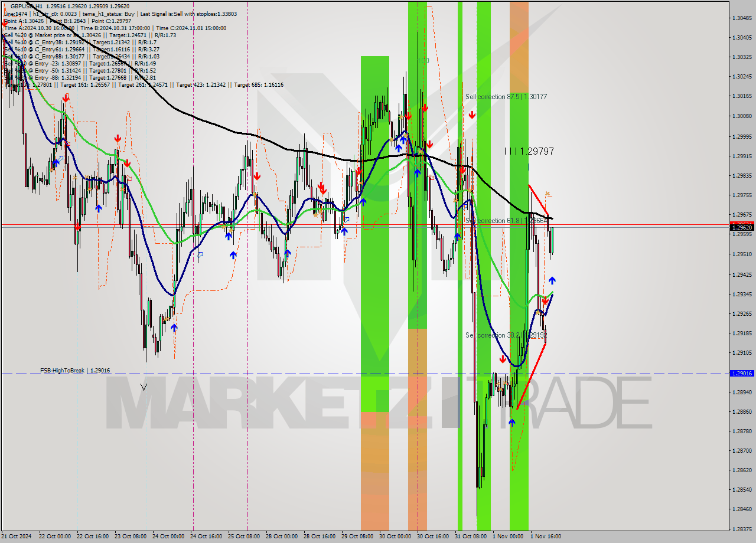
Task: Click the '29 Oct 08:00' time axis label
Action: pyautogui.click(x=357, y=537)
